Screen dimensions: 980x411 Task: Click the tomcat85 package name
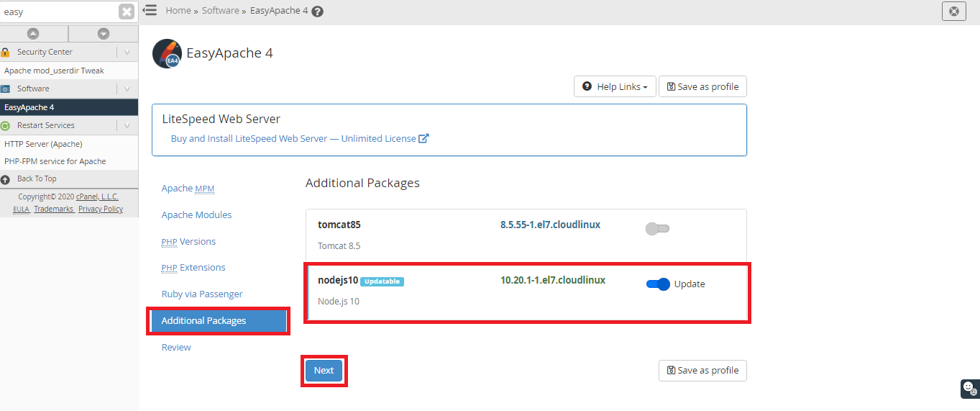click(x=339, y=225)
